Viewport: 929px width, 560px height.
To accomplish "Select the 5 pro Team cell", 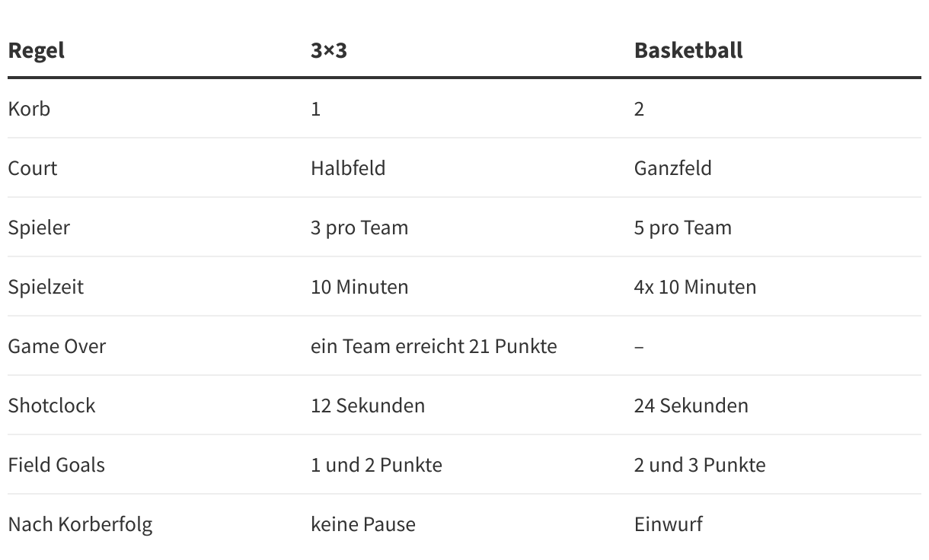I will coord(683,228).
